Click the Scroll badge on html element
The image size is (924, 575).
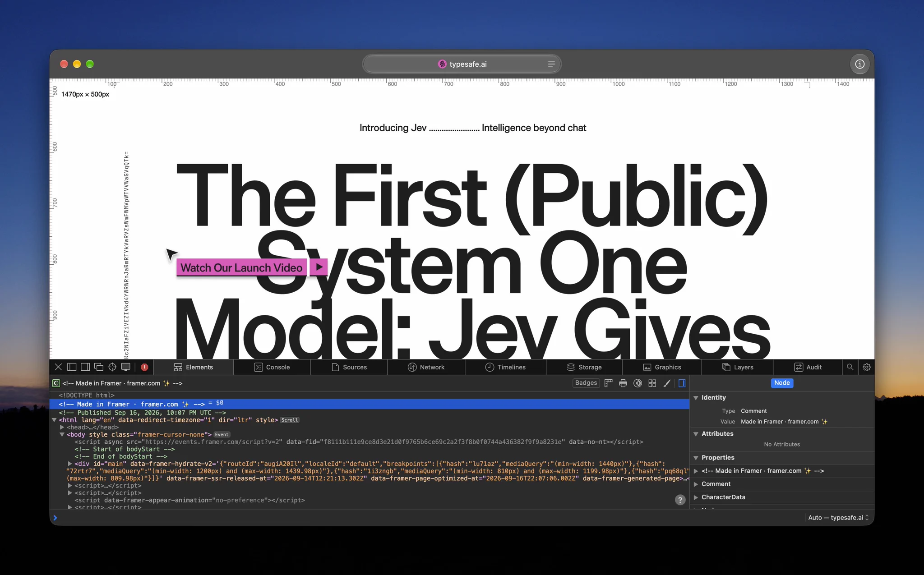click(x=290, y=420)
